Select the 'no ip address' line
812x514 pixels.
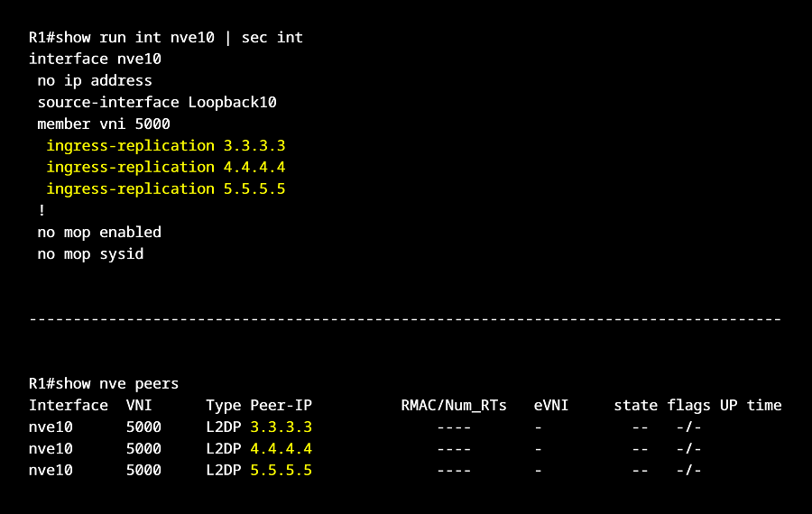click(x=95, y=80)
